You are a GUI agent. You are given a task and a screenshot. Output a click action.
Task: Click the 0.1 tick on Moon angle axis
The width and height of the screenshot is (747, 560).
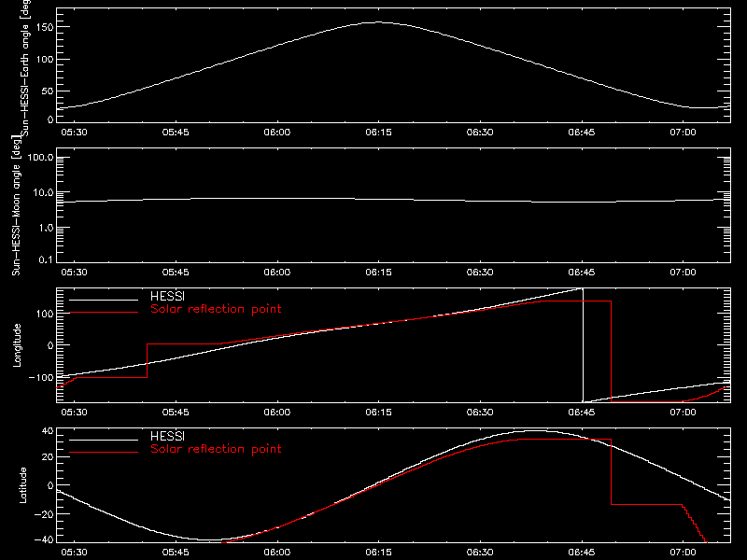46,260
